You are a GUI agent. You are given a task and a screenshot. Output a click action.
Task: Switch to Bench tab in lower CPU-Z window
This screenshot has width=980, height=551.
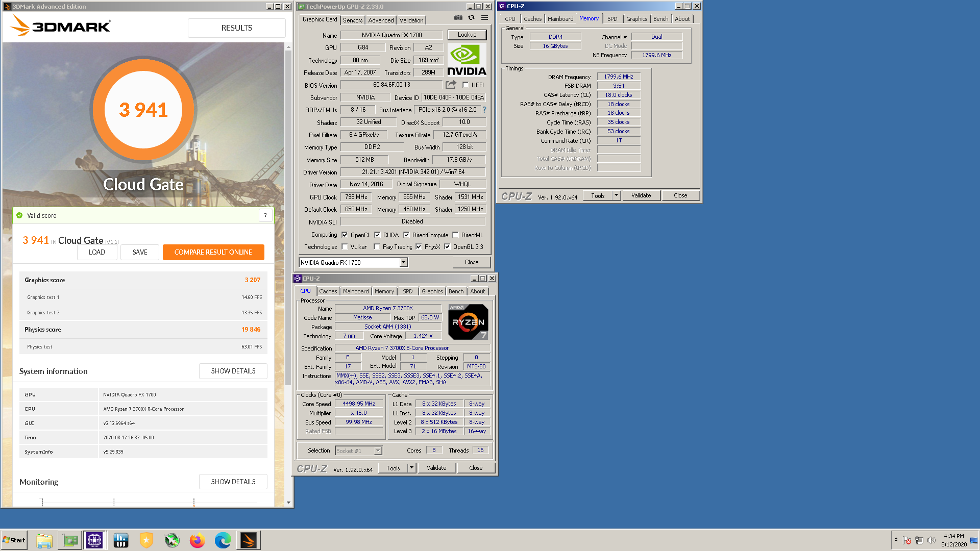coord(456,291)
